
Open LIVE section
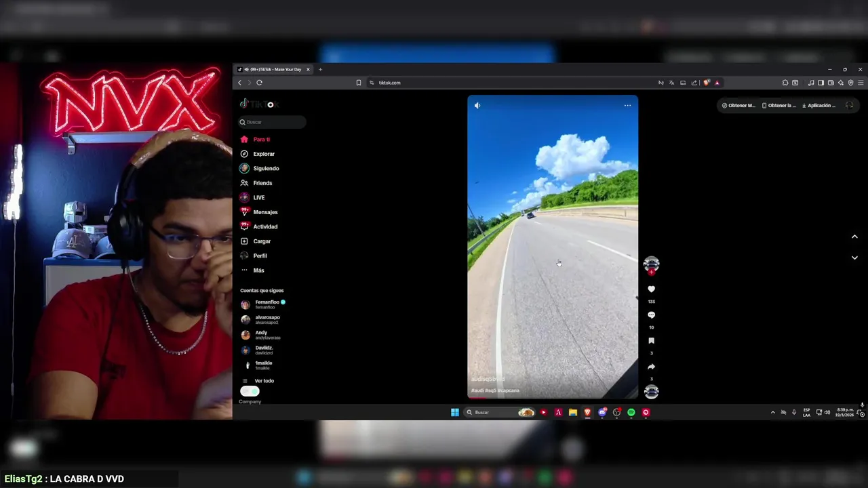[252, 197]
